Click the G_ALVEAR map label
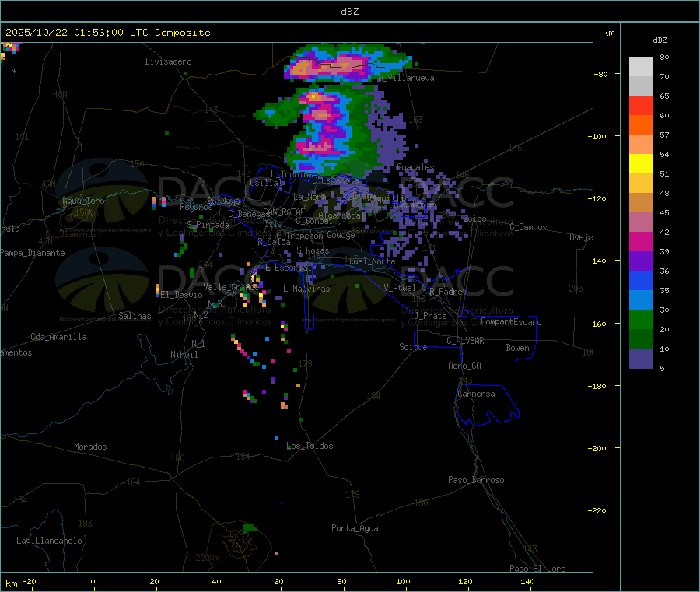The height and width of the screenshot is (592, 700). tap(465, 341)
